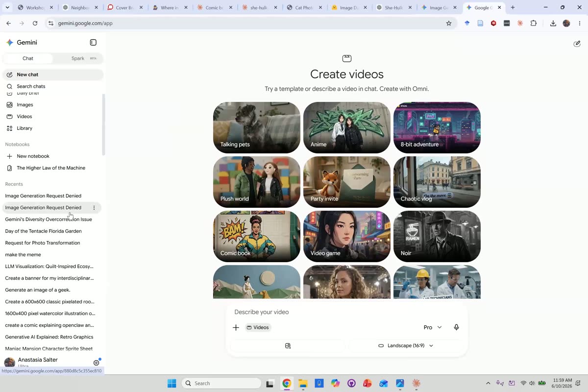
Task: Click the temporary chat icon at top right
Action: click(577, 44)
